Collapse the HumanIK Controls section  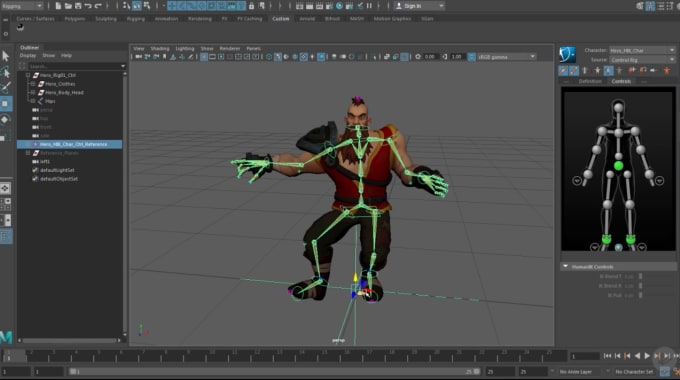(x=566, y=266)
